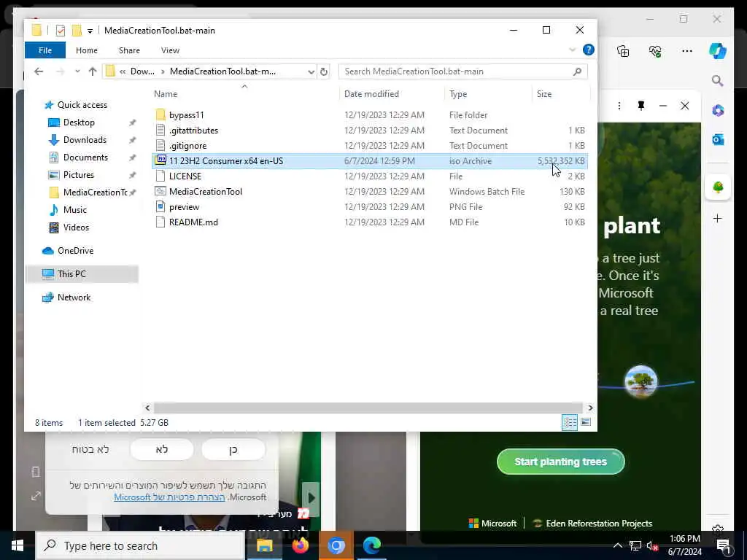Pin the Edge sidebar panel
This screenshot has height=560, width=747.
pyautogui.click(x=641, y=106)
